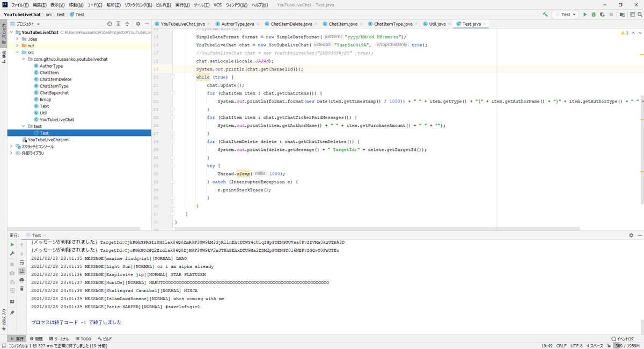Debug Test with the green bug icon
Image resolution: width=644 pixels, height=349 pixels.
594,14
